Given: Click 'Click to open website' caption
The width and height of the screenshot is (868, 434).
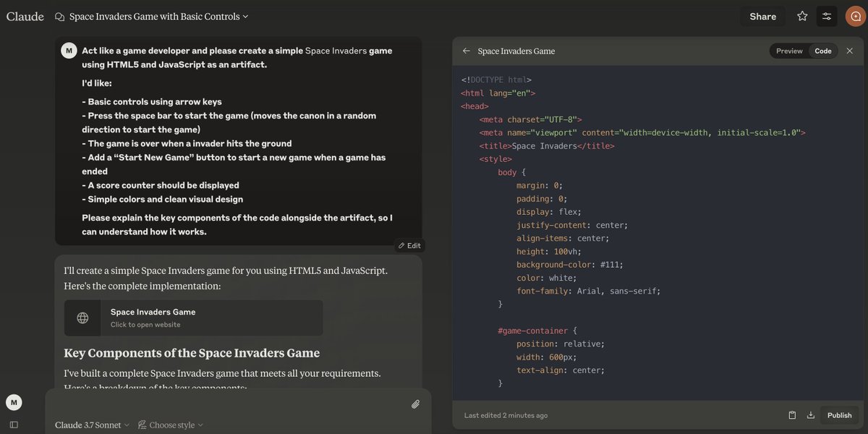Looking at the screenshot, I should [x=145, y=325].
